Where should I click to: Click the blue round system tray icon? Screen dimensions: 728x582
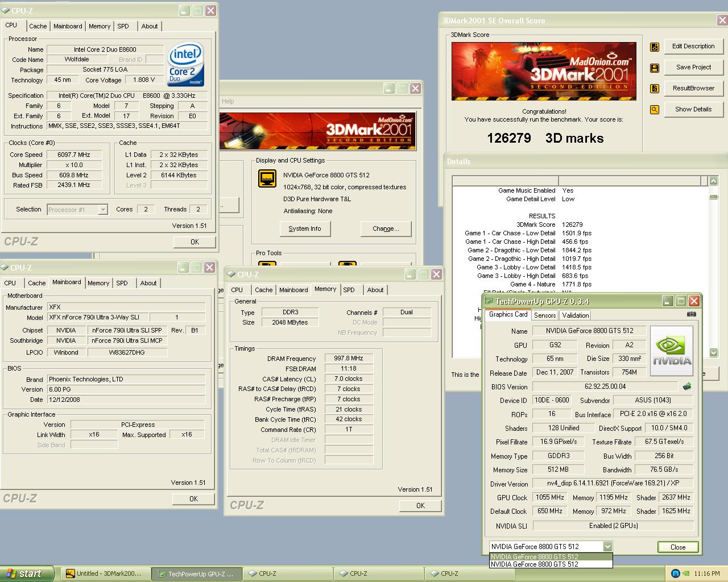tap(676, 573)
